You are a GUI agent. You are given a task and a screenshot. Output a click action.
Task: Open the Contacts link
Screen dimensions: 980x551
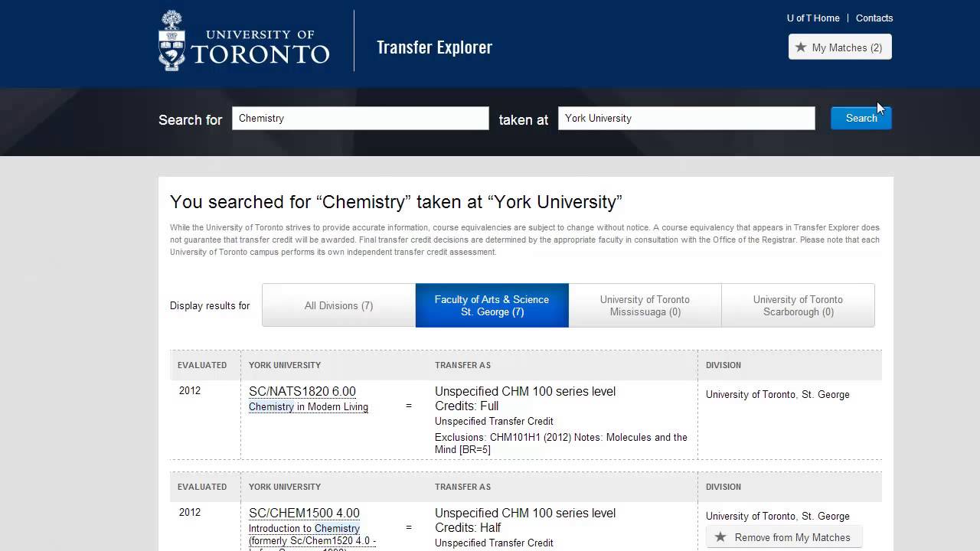[874, 18]
